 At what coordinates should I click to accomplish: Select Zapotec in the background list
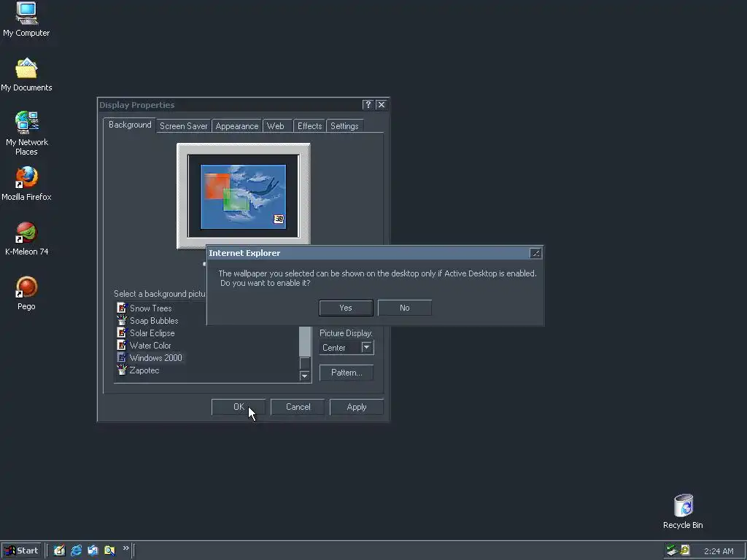144,370
